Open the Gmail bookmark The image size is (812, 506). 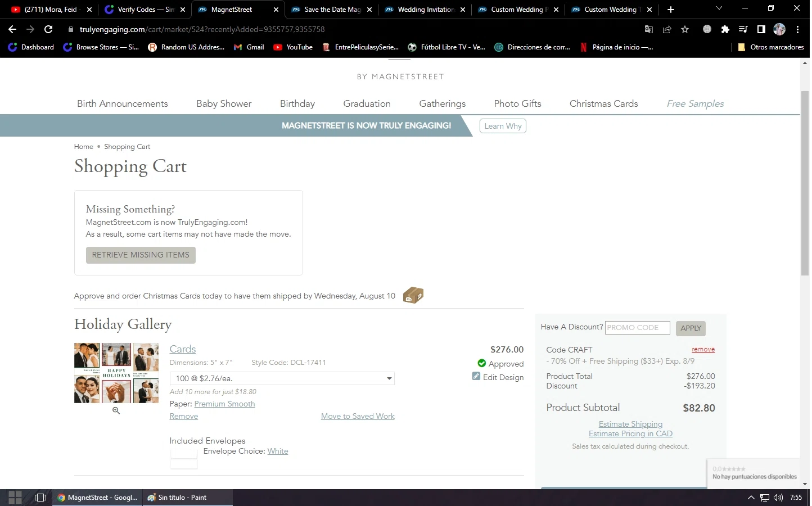click(x=249, y=47)
